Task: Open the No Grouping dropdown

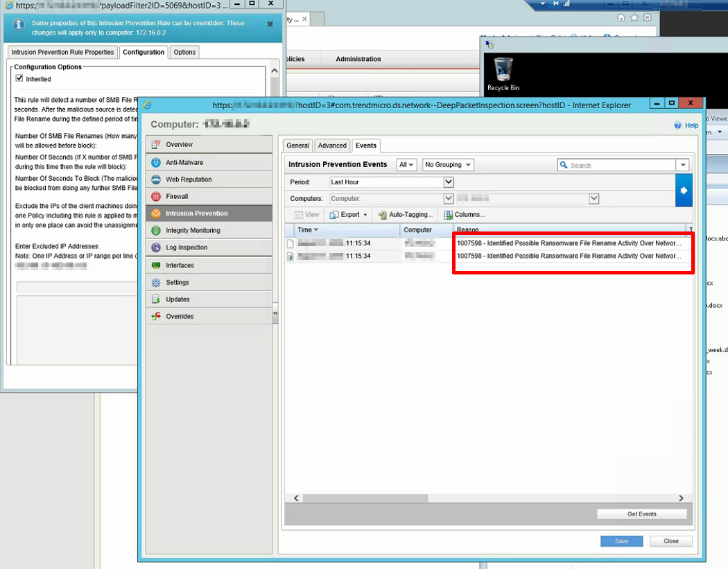Action: [448, 165]
